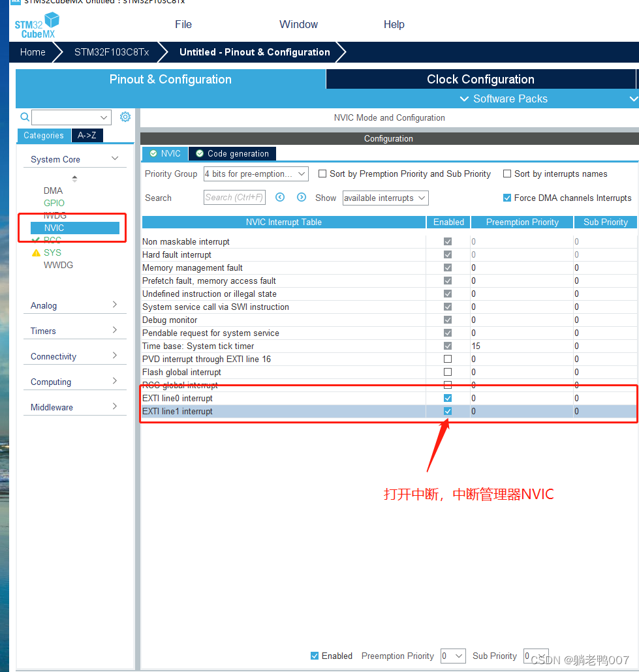Select the Hard fault interrupt row
The height and width of the screenshot is (672, 639).
coord(390,254)
